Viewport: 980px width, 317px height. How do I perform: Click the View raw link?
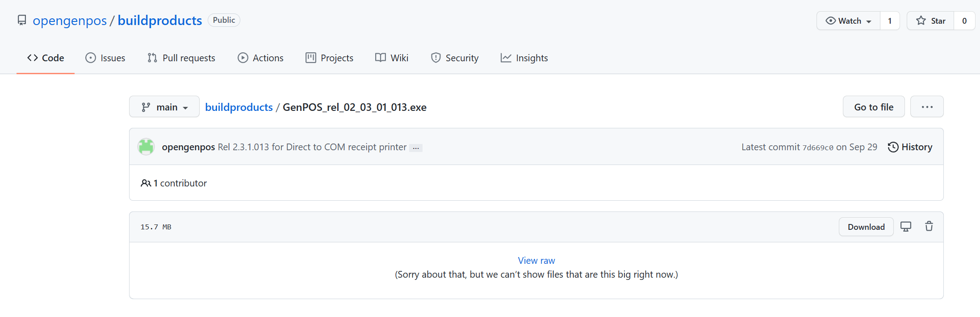coord(536,261)
